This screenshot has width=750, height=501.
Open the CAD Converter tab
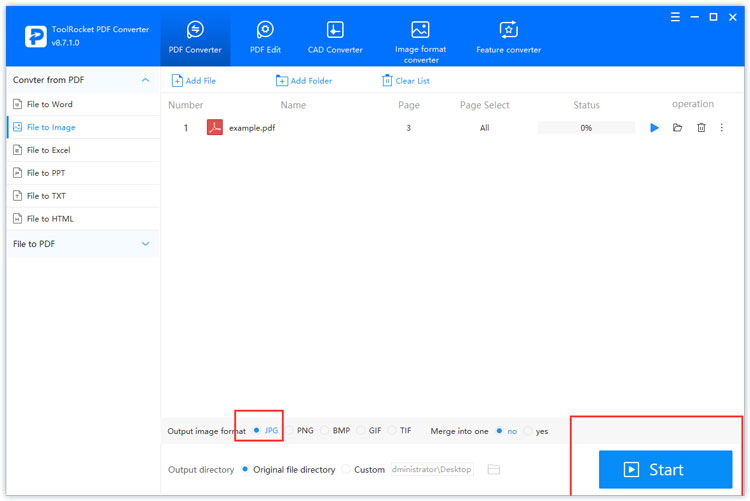335,37
